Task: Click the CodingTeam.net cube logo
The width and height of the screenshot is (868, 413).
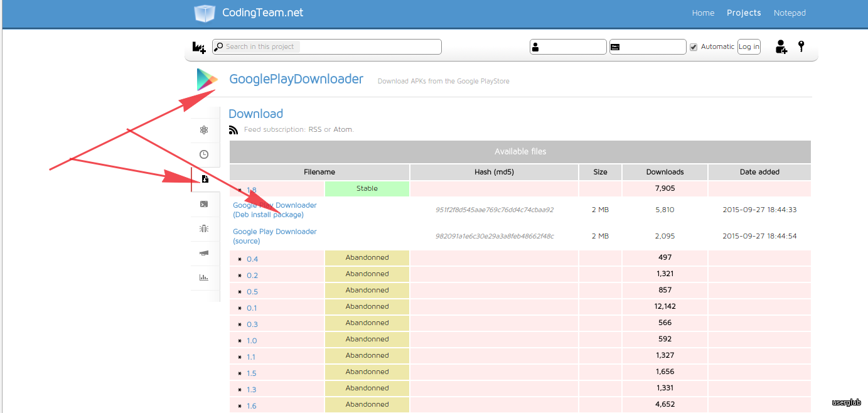Action: click(205, 13)
